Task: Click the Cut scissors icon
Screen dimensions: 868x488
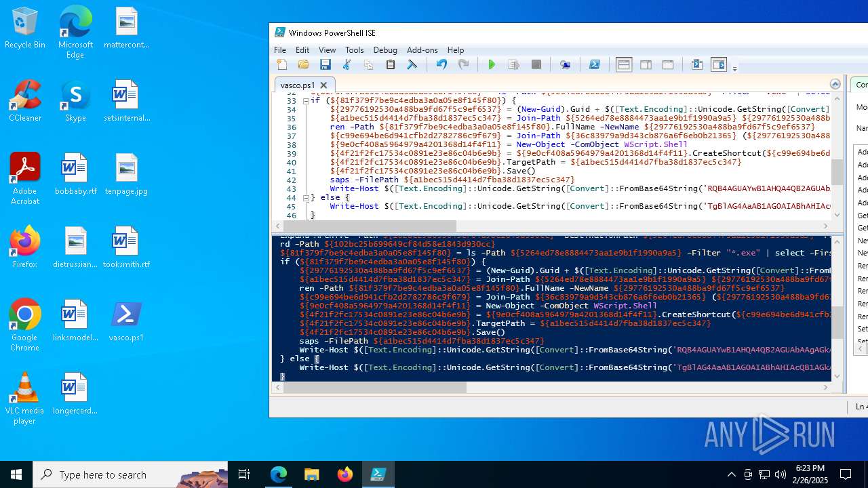Action: pos(347,65)
